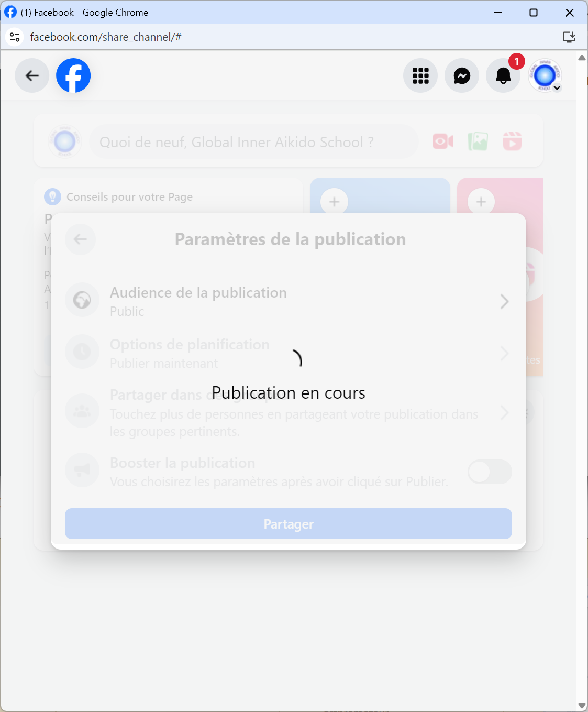
Task: Click the Facebook logo icon
Action: (x=73, y=75)
